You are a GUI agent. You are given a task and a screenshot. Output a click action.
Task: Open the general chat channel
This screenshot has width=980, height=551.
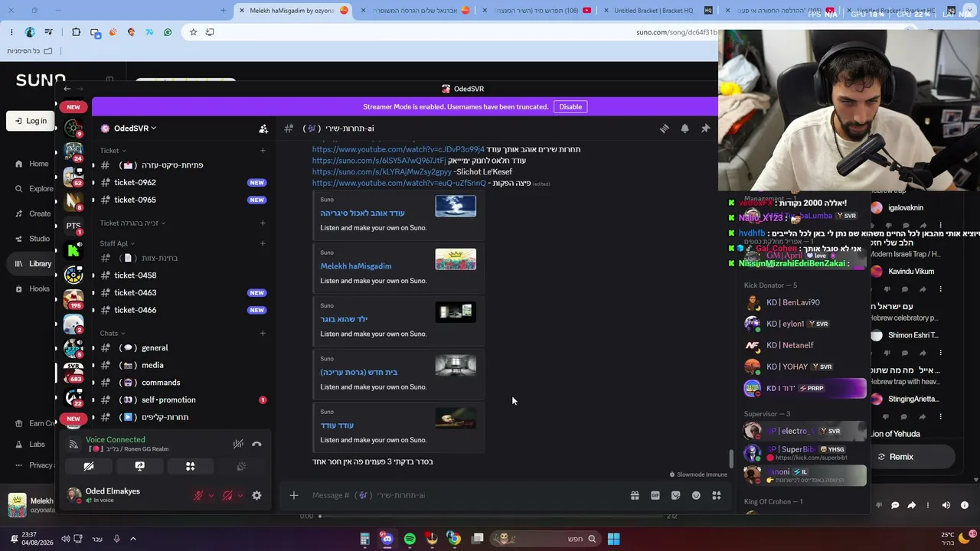click(184, 348)
